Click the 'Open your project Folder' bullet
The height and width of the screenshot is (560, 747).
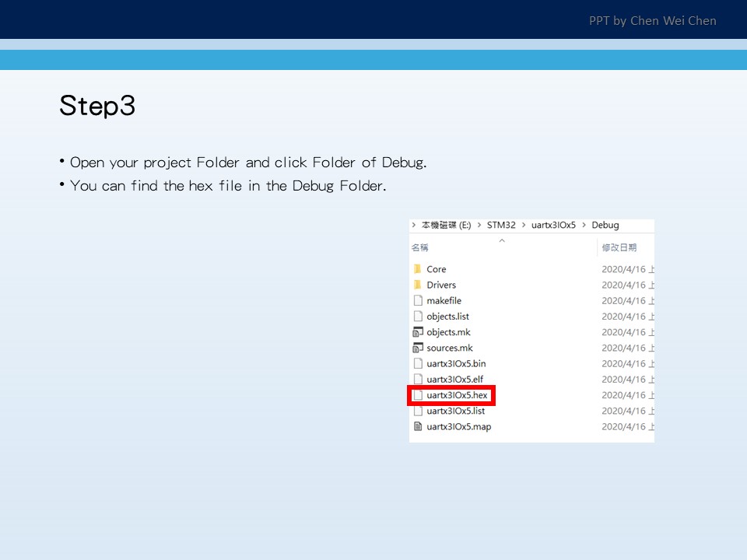pos(248,163)
